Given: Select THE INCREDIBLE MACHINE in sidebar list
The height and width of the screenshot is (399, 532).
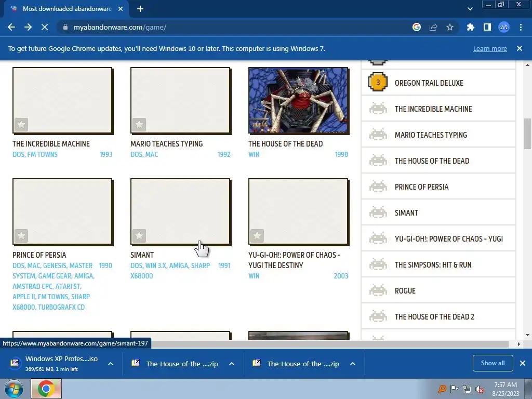Looking at the screenshot, I should 438,109.
